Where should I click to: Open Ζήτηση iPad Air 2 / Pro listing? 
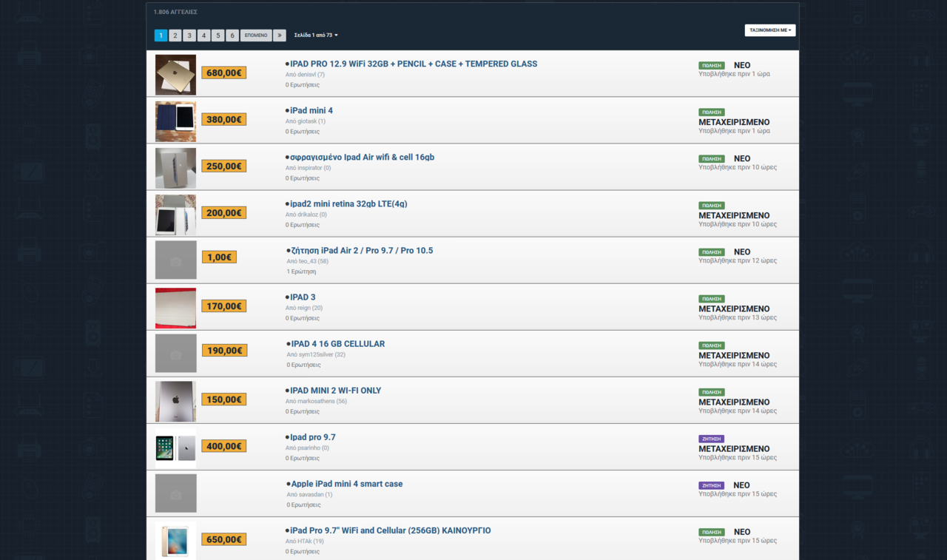pos(362,251)
